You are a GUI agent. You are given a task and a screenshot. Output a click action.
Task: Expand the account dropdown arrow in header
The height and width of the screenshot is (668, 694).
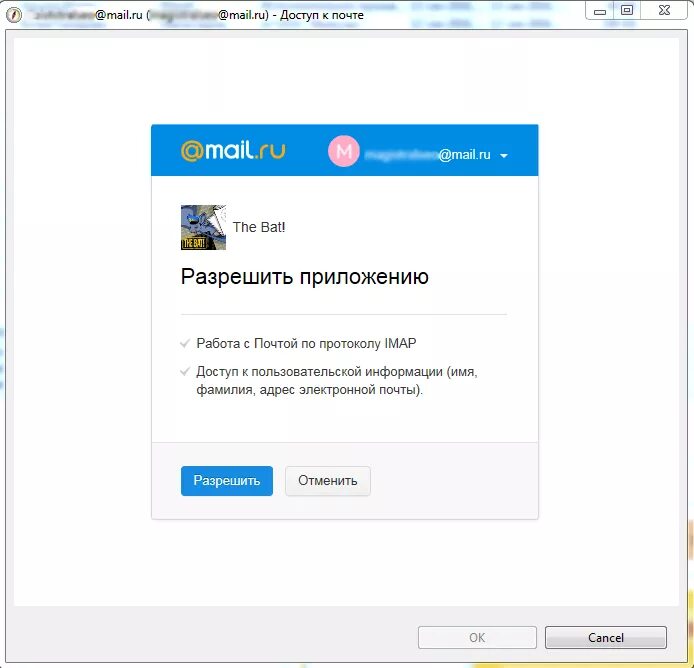pyautogui.click(x=504, y=155)
